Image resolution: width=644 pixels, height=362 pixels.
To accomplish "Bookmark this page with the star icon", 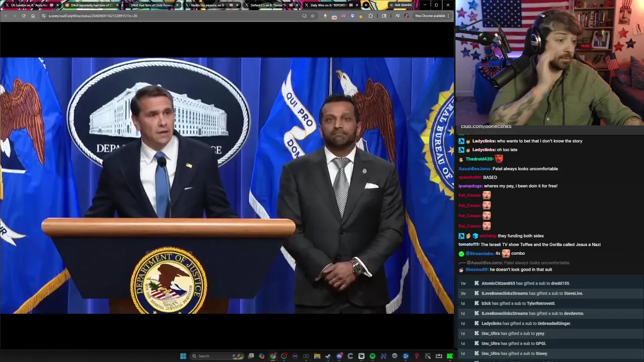I will pyautogui.click(x=312, y=16).
